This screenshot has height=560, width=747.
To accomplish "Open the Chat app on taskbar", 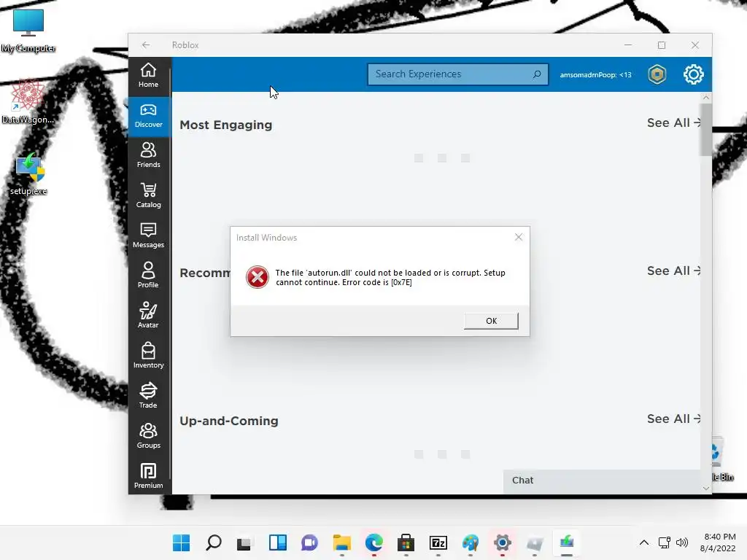I will point(309,542).
